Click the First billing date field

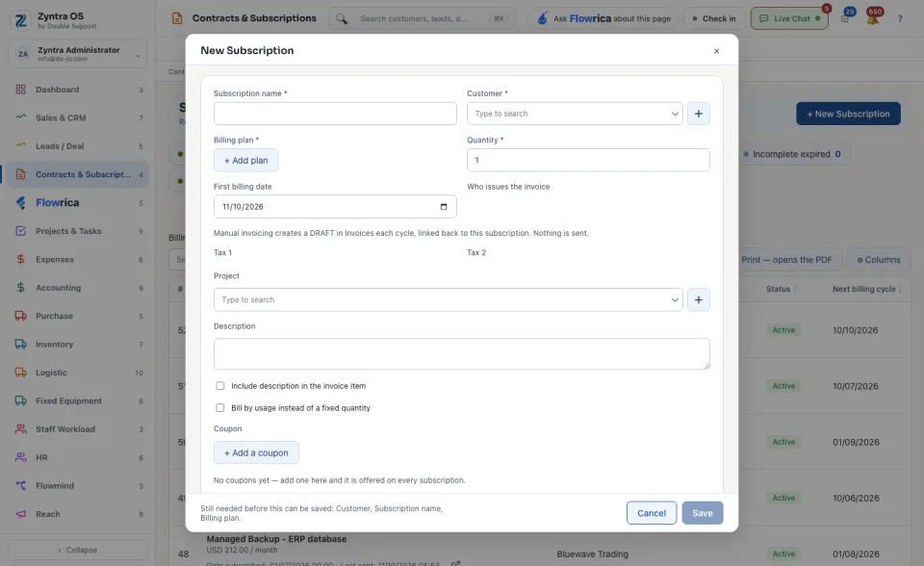(x=335, y=206)
